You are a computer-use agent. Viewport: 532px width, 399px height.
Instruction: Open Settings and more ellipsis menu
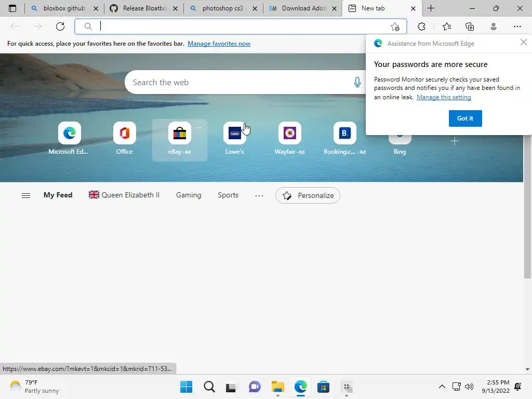(x=517, y=26)
